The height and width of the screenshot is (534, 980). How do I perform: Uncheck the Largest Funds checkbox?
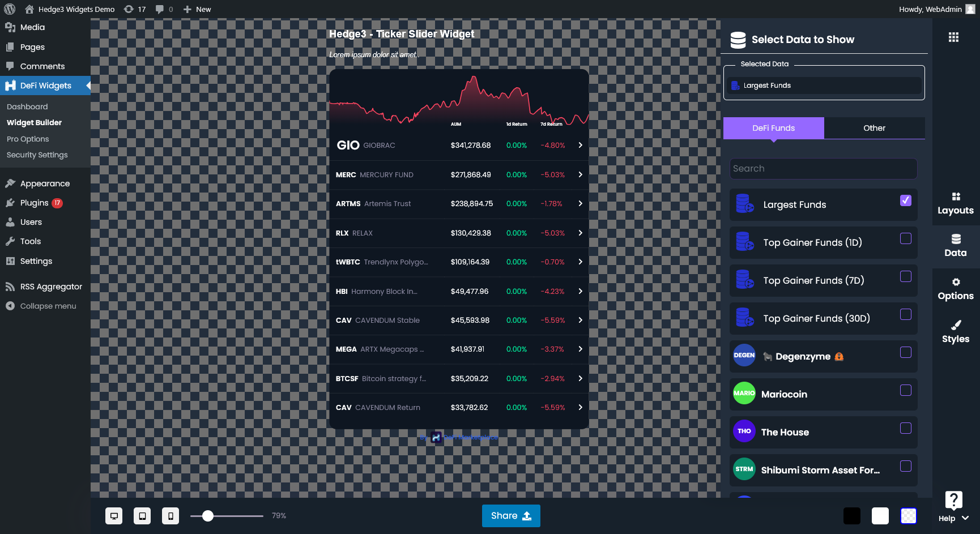(906, 200)
